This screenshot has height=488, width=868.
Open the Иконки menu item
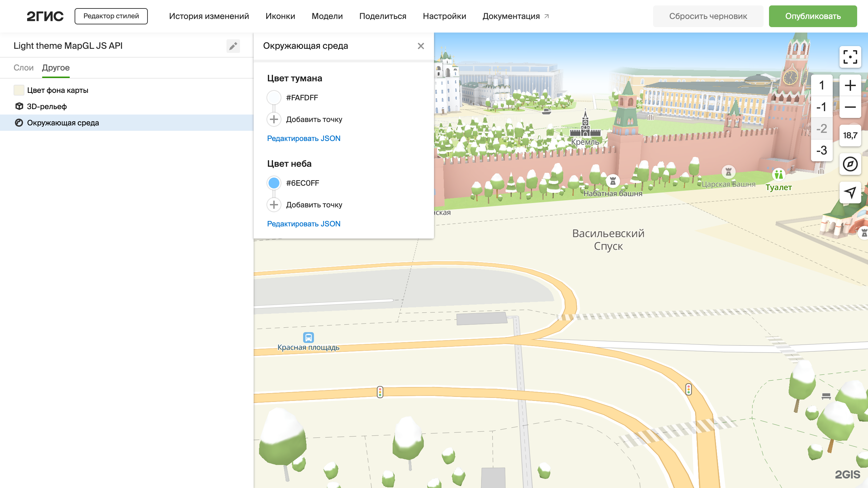coord(280,16)
